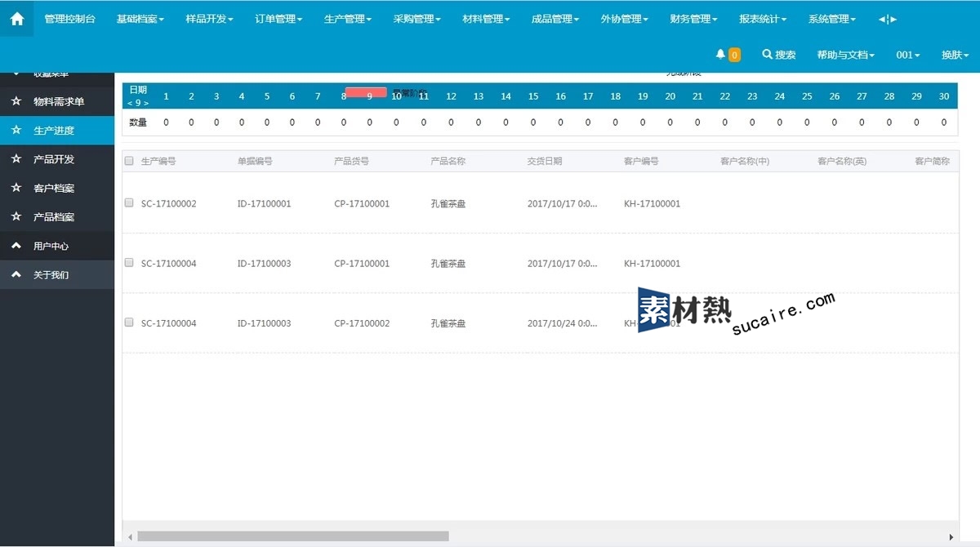Open the 材料管理 dropdown menu

(486, 19)
